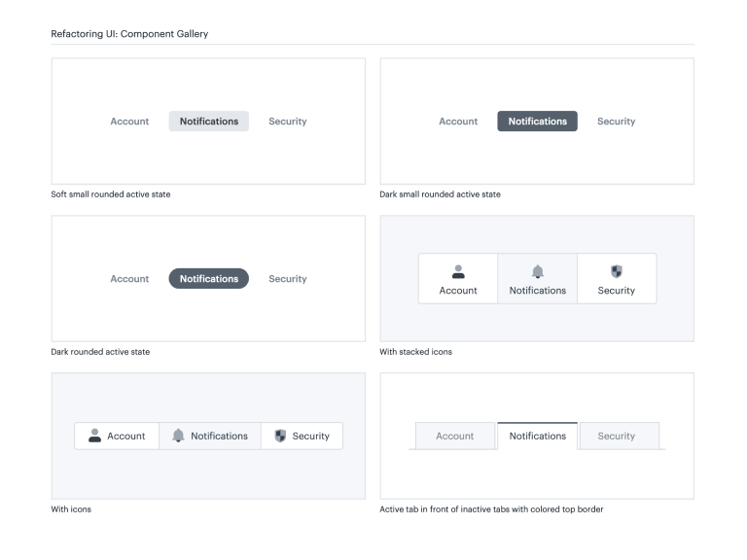Click the Security text in the stacked icons tabs

pyautogui.click(x=616, y=291)
